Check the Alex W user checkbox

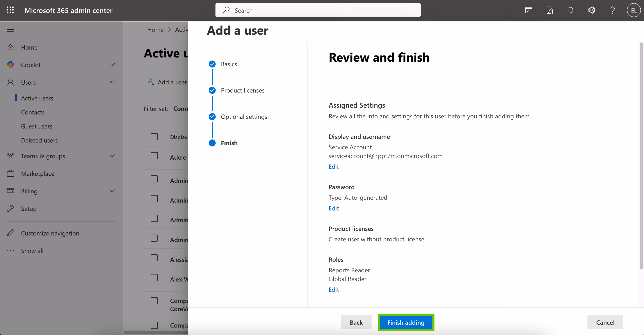154,278
